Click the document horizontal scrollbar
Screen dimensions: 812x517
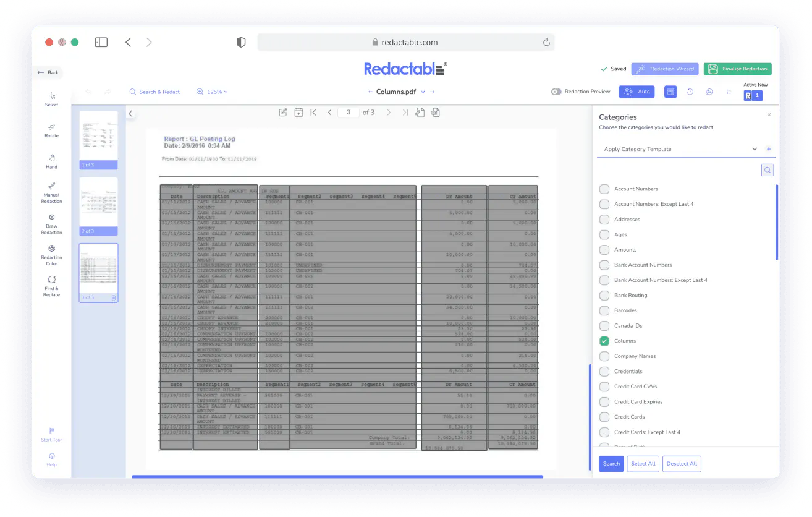click(337, 477)
